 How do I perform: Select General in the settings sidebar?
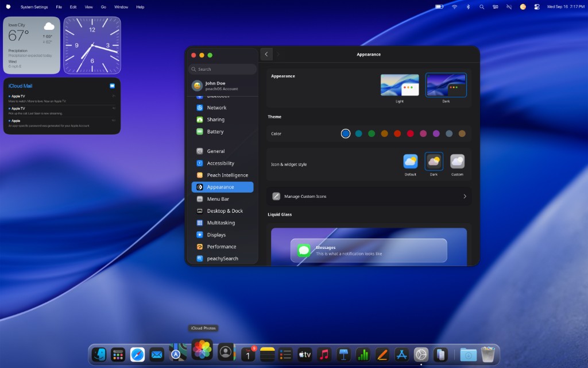222,151
